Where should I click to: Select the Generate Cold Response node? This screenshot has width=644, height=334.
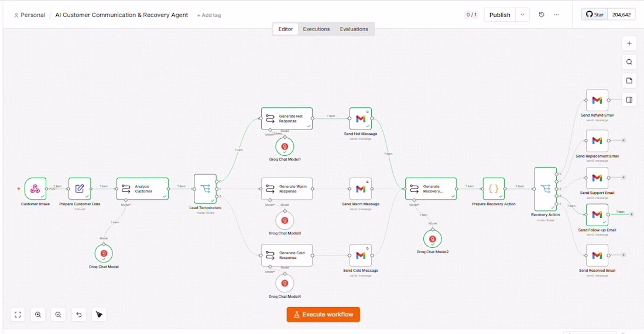point(287,255)
